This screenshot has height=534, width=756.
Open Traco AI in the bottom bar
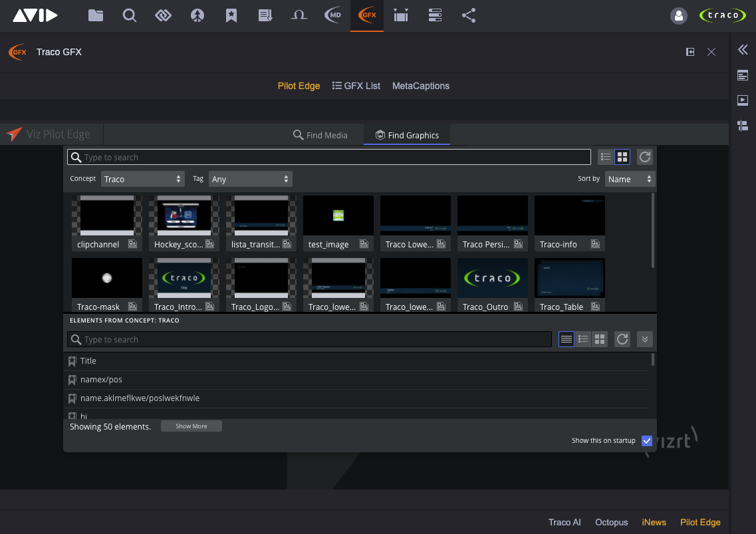coord(565,523)
